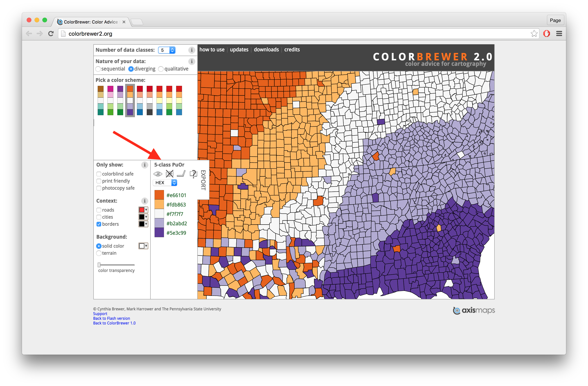
Task: Open the vertical EXPORT tab
Action: [x=203, y=180]
